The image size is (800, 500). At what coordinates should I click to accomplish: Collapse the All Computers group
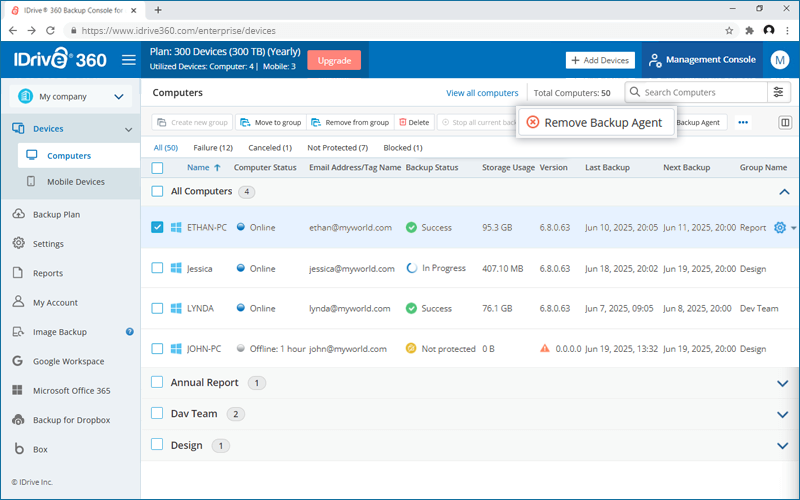pyautogui.click(x=784, y=192)
